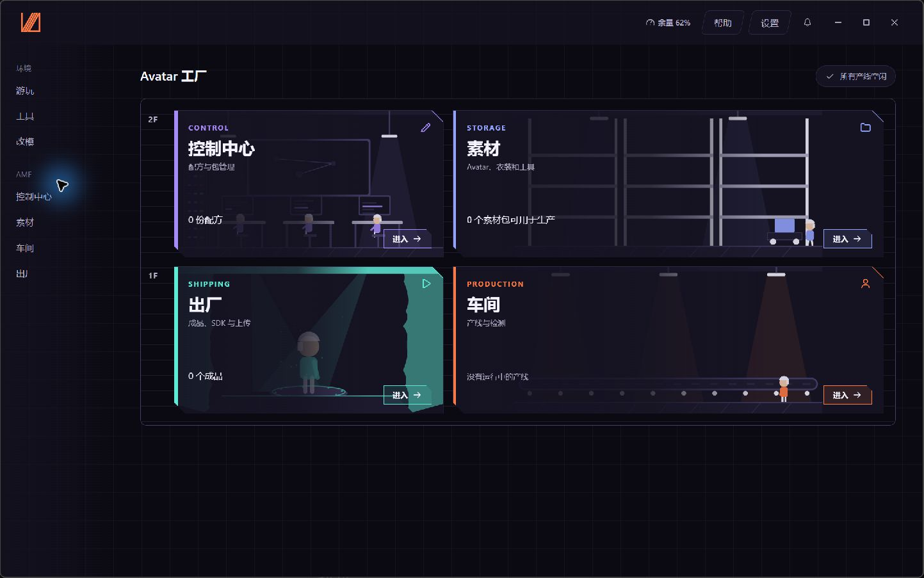The image size is (924, 578).
Task: Click the pencil icon on the 控制中心 card
Action: pos(426,127)
